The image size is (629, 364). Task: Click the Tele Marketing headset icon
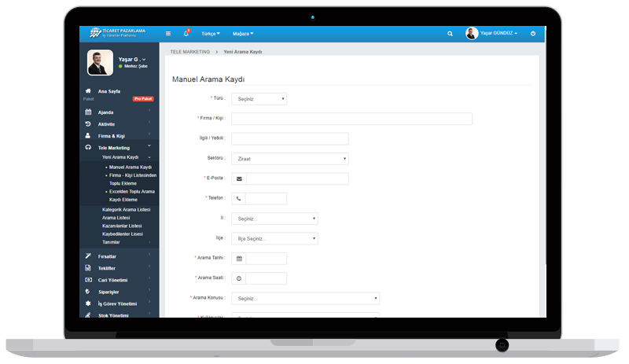88,147
